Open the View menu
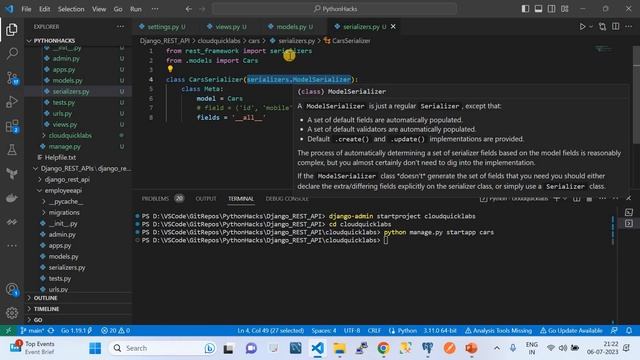 click(x=99, y=9)
